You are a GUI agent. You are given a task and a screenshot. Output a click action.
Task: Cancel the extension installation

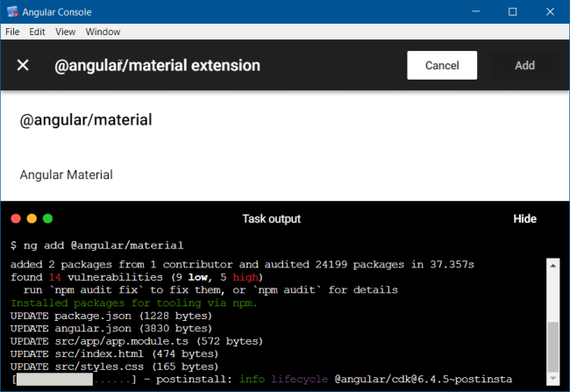point(442,66)
